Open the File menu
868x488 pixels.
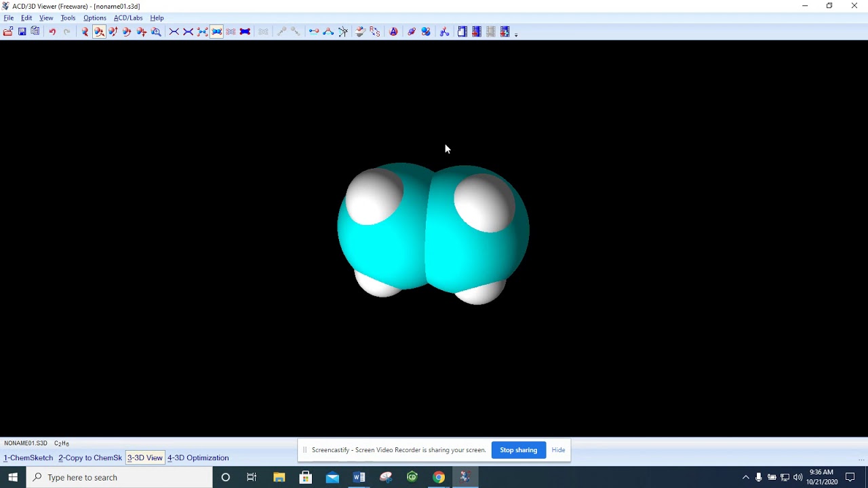[x=9, y=18]
